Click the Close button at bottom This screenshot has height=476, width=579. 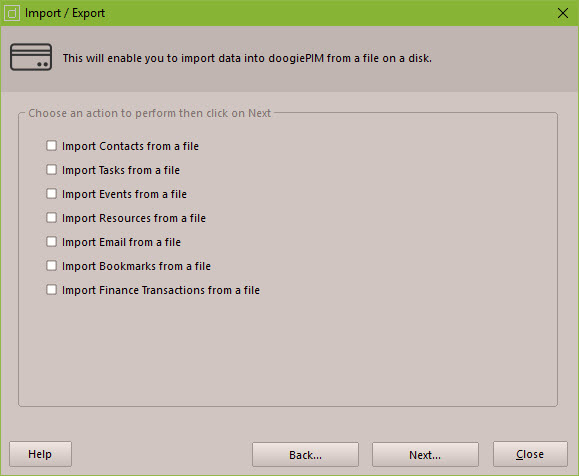point(530,454)
